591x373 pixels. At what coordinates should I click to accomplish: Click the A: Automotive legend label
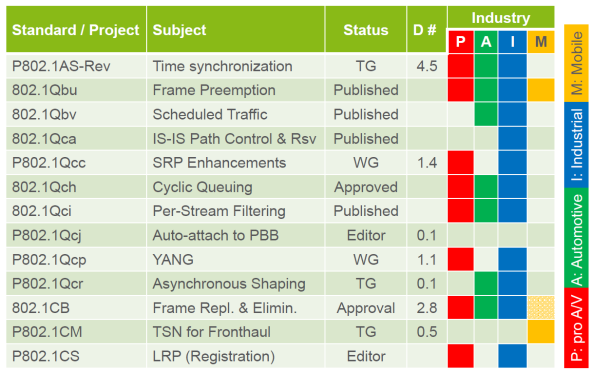[x=577, y=238]
